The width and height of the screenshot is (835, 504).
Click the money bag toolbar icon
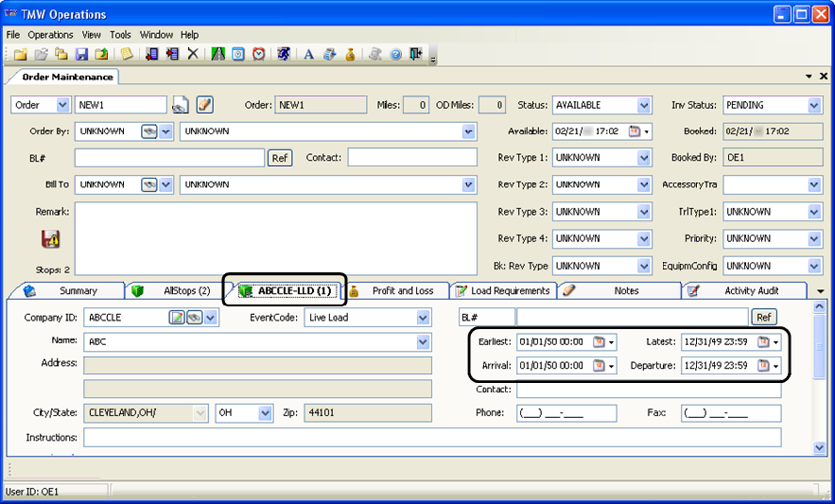point(350,55)
